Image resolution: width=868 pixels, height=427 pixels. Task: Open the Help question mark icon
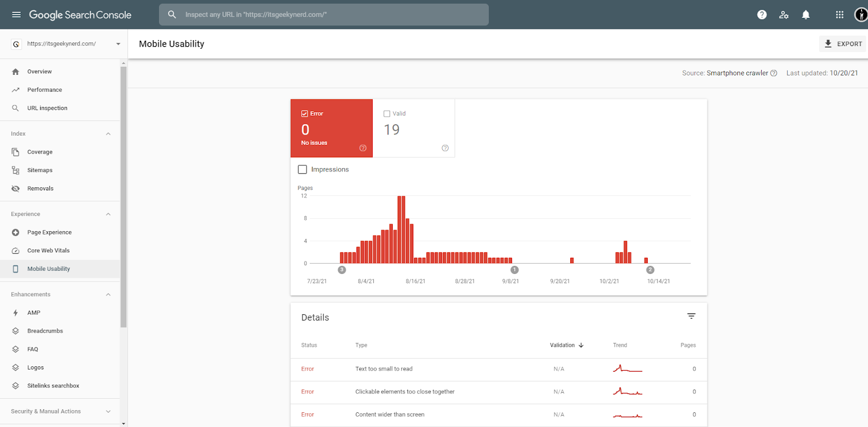coord(762,15)
